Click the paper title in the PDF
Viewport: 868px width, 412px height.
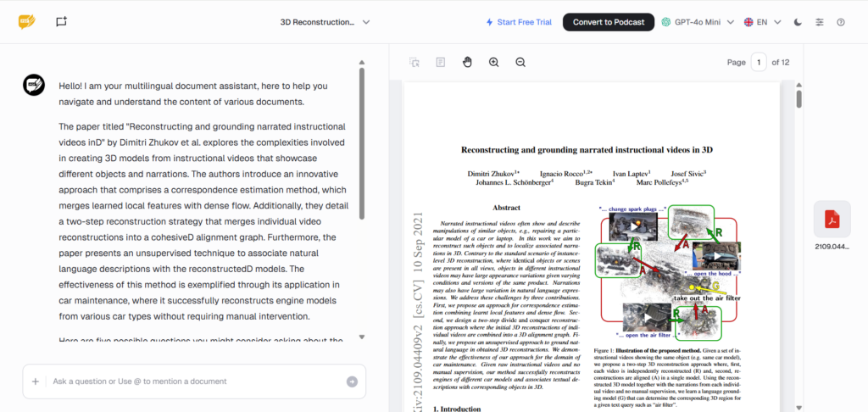pyautogui.click(x=587, y=149)
